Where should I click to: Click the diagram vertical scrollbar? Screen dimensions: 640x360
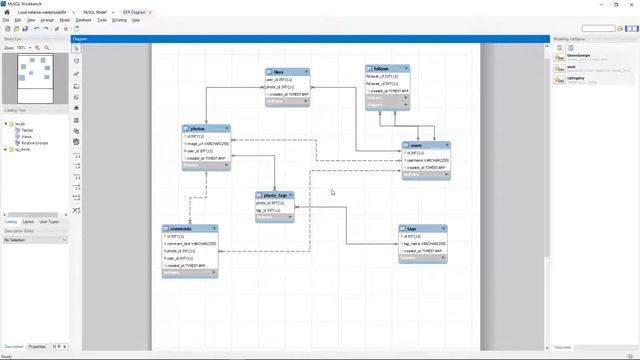pyautogui.click(x=547, y=157)
